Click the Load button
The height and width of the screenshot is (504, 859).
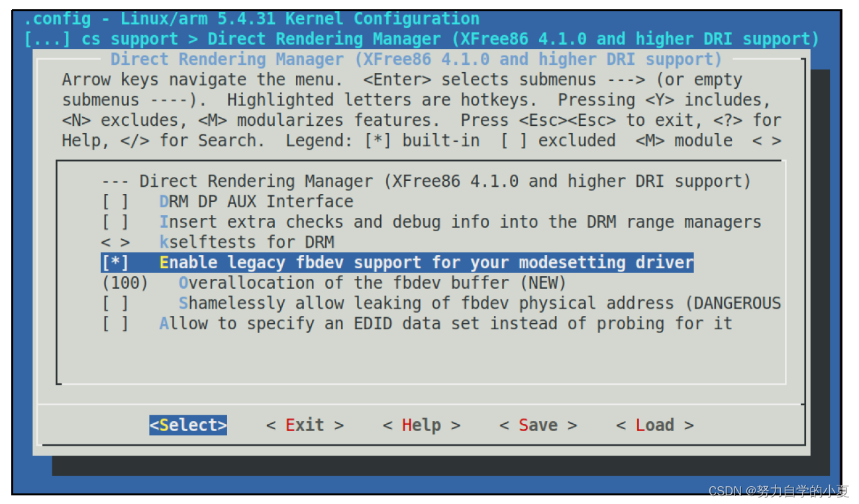tap(654, 425)
